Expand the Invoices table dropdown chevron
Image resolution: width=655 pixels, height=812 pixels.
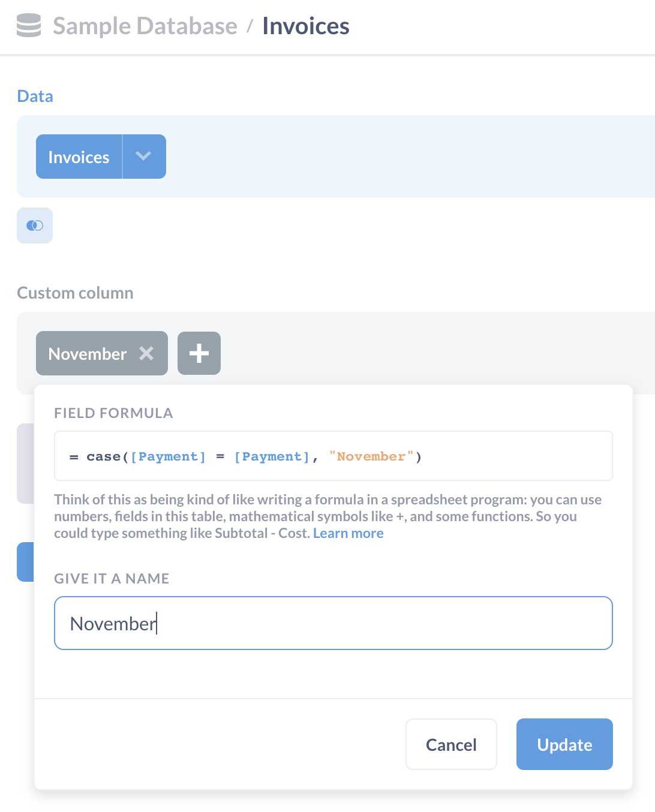144,157
